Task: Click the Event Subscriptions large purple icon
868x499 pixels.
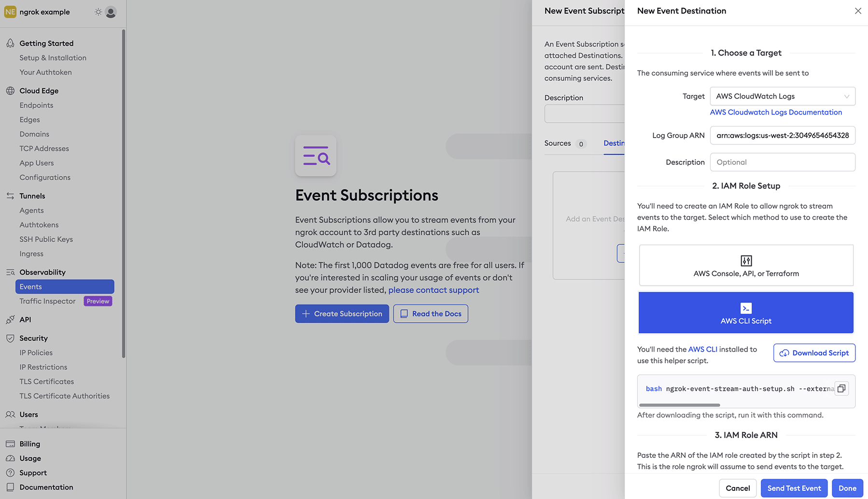Action: (316, 156)
